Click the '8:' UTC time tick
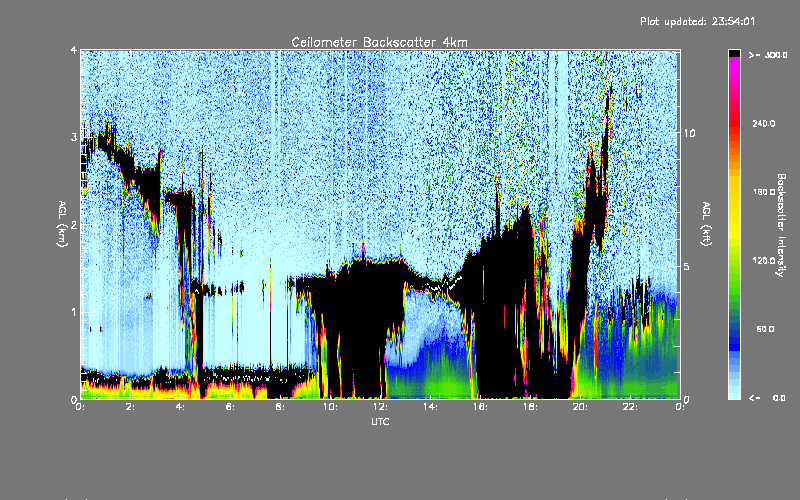The width and height of the screenshot is (800, 500). (280, 407)
